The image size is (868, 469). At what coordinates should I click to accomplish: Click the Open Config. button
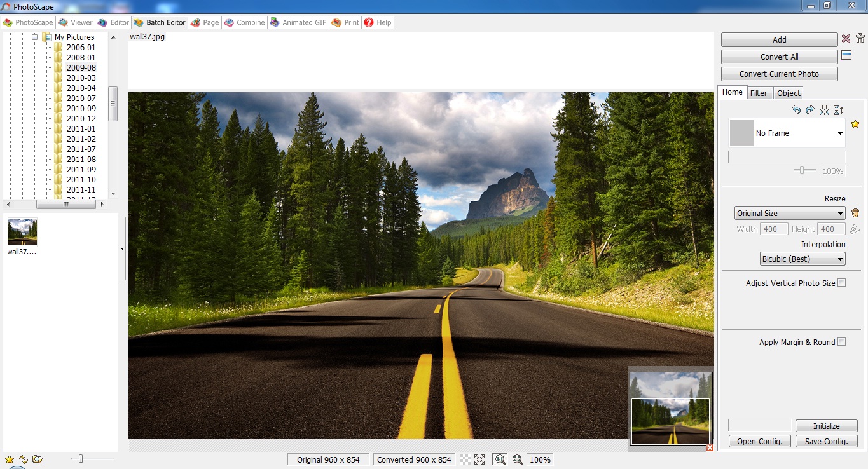point(759,441)
